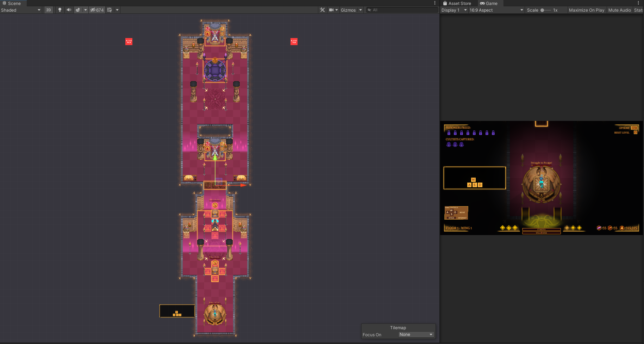Image resolution: width=644 pixels, height=344 pixels.
Task: Select the purple circular portal in Scene
Action: tap(215, 70)
